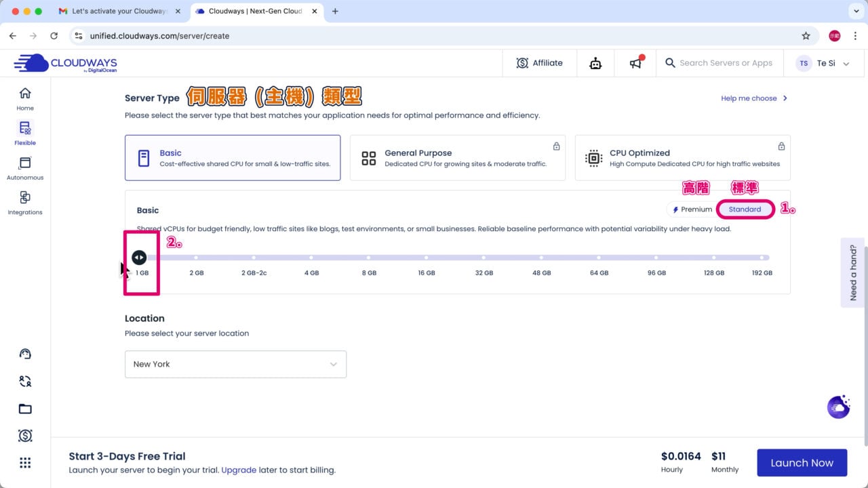Screen dimensions: 868x488
Task: Open Autonomous section in sidebar
Action: click(x=25, y=168)
